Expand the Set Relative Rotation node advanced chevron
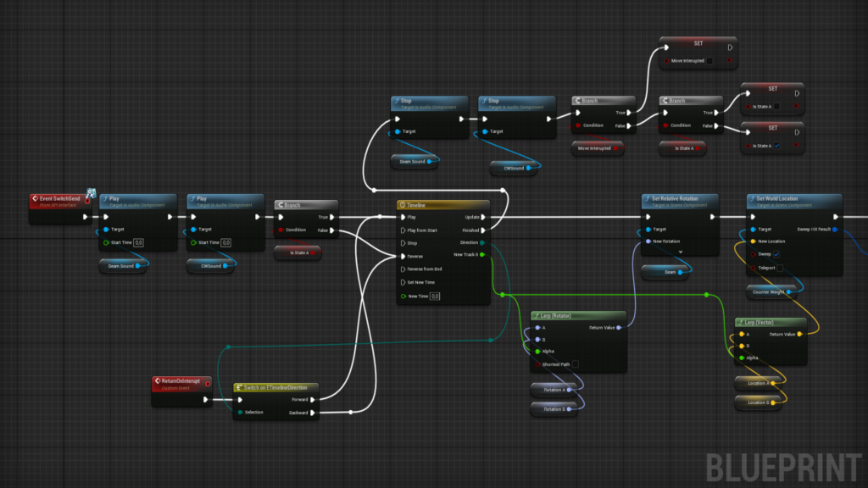Viewport: 868px width, 488px height. [681, 252]
